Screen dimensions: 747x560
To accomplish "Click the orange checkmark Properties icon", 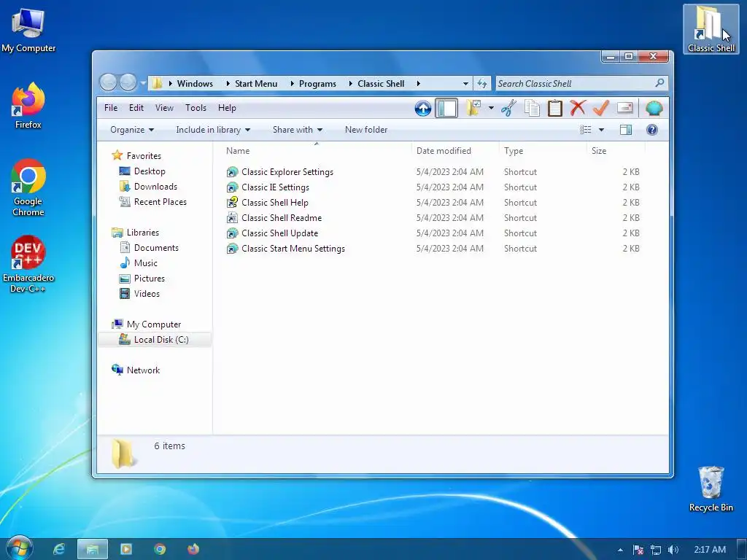I will coord(601,108).
